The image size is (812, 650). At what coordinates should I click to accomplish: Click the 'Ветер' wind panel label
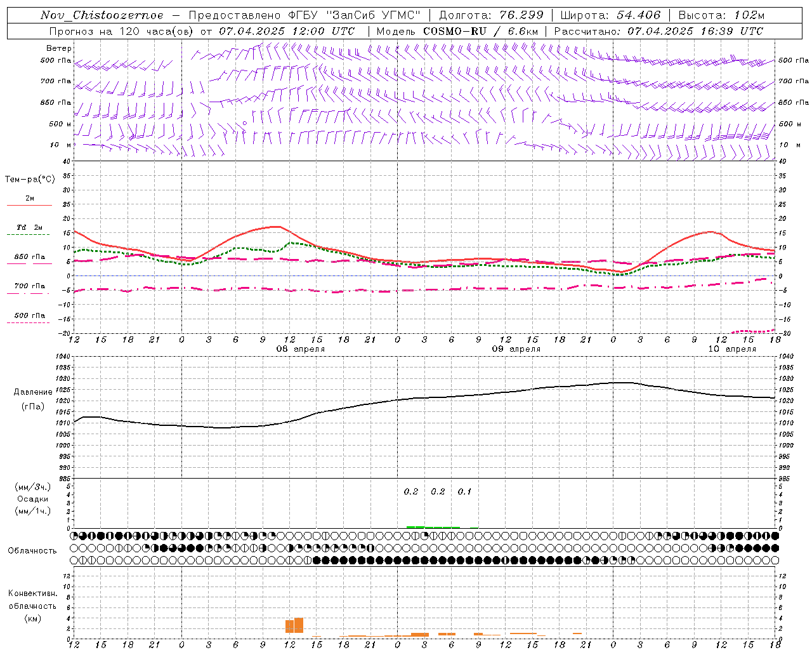click(59, 48)
